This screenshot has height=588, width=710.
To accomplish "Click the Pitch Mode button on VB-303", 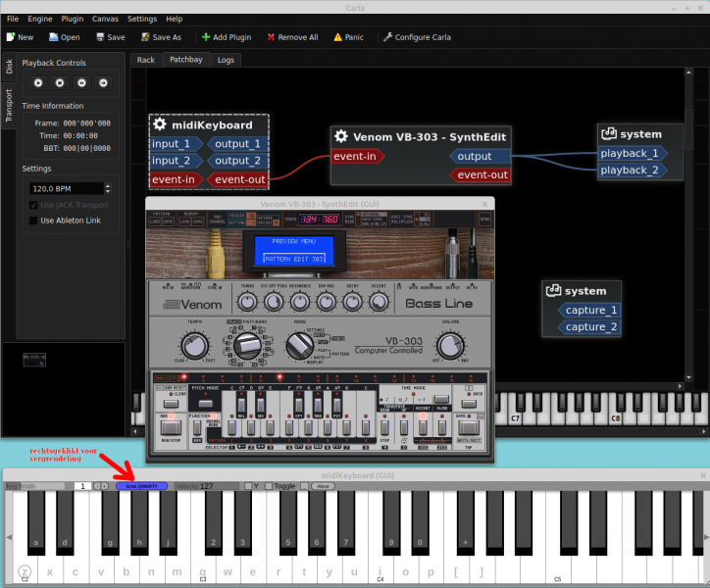I will [206, 403].
